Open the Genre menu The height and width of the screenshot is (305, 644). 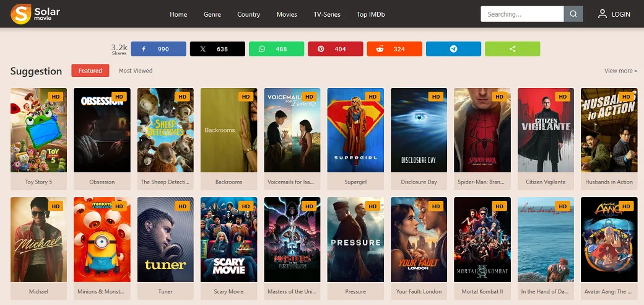pos(212,14)
